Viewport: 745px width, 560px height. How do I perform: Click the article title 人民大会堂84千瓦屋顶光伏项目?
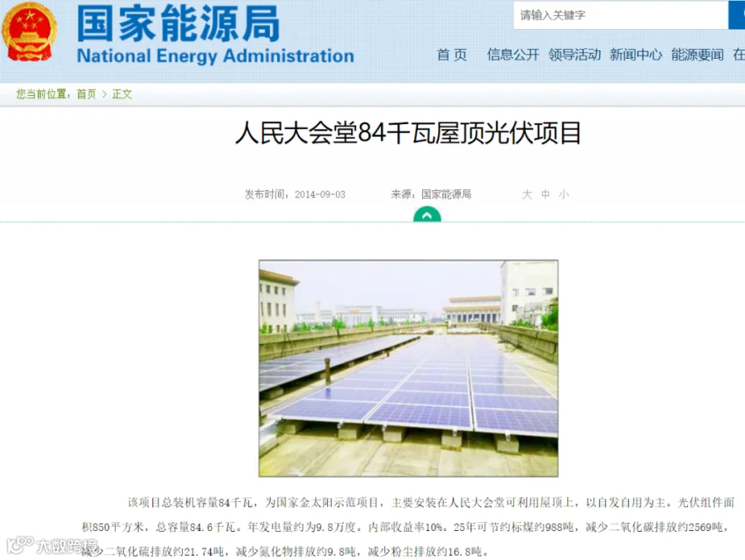tap(408, 133)
